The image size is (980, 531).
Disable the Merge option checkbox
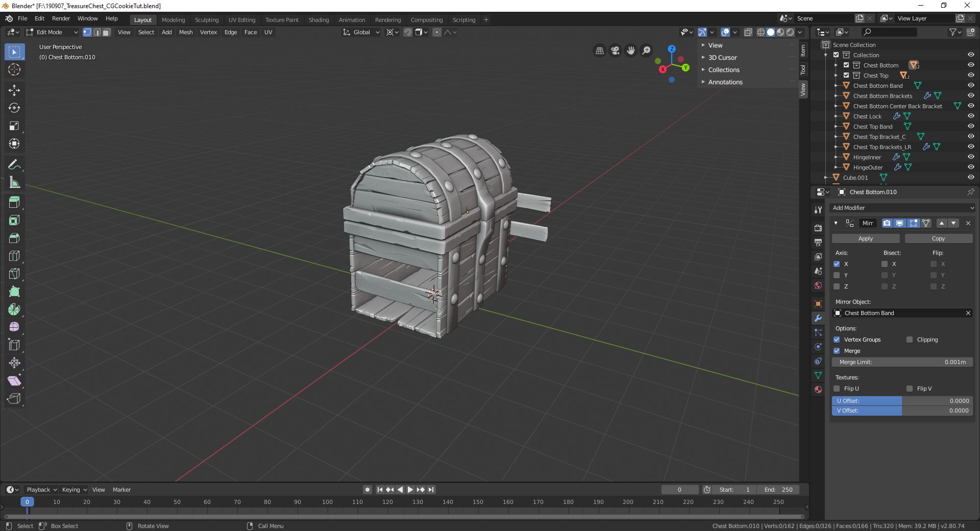coord(837,351)
